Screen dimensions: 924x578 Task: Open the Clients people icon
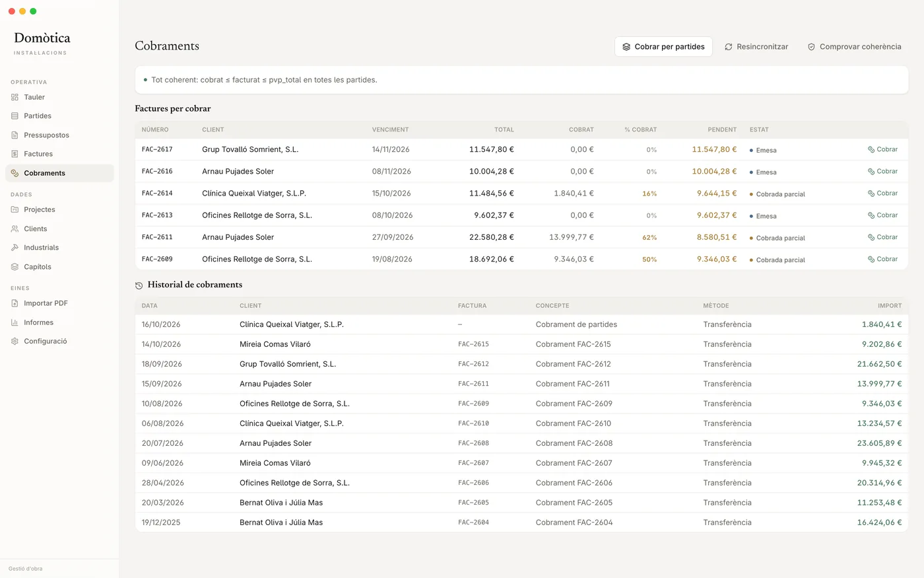coord(15,229)
